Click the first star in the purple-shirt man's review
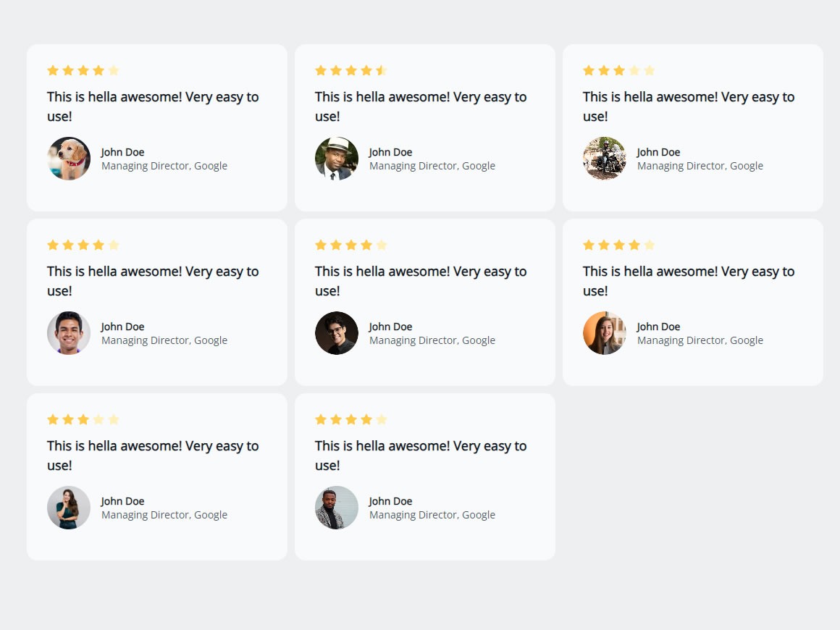Viewport: 840px width, 630px height. pos(53,245)
